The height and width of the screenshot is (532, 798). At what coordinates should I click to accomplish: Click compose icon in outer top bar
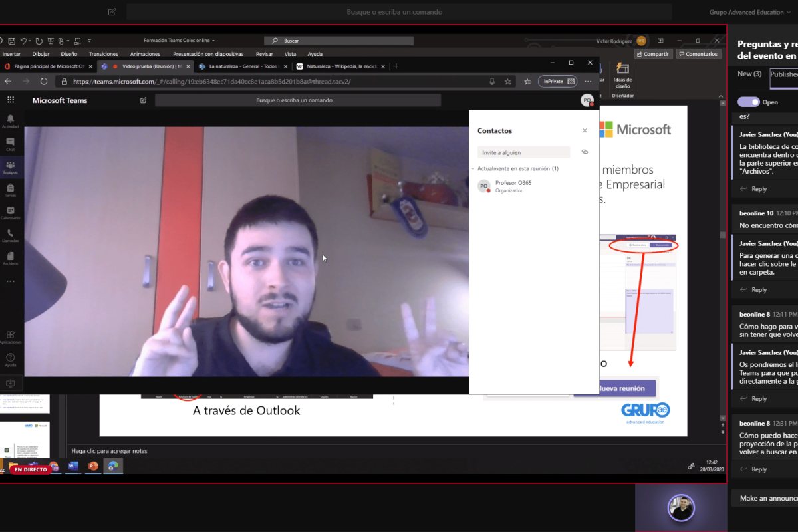[112, 11]
